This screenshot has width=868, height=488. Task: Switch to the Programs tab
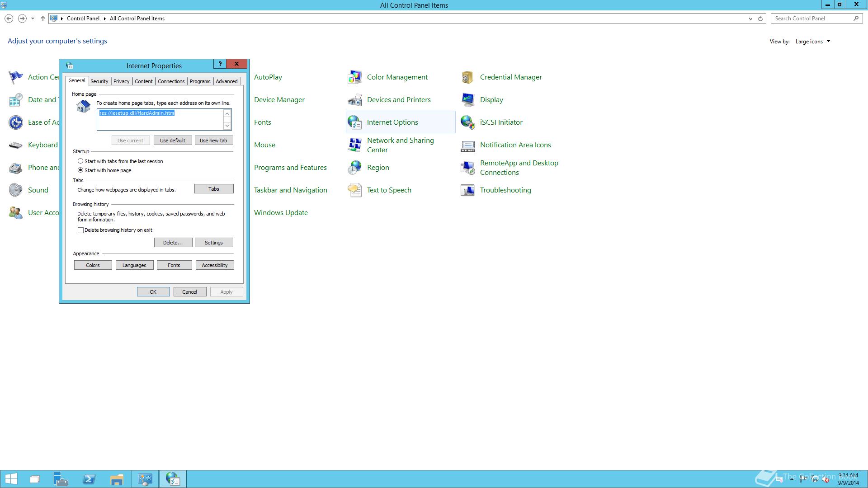pos(200,81)
